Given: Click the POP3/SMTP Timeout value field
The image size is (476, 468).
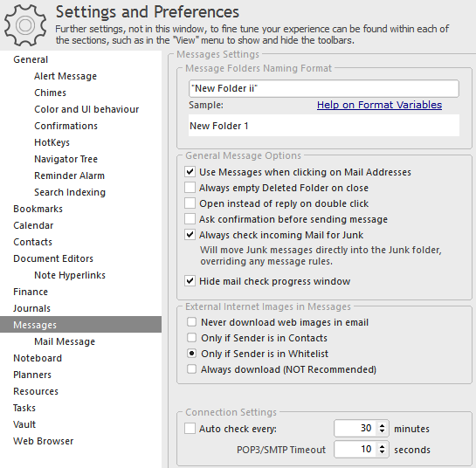Looking at the screenshot, I should click(355, 449).
